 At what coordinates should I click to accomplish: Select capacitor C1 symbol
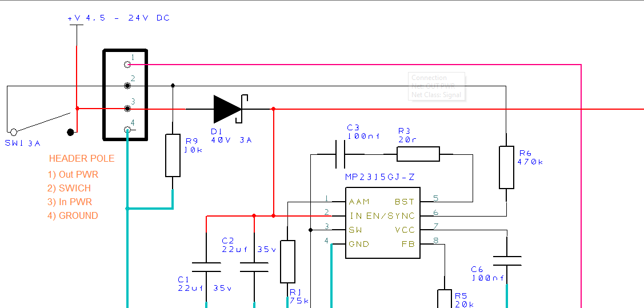(x=206, y=267)
